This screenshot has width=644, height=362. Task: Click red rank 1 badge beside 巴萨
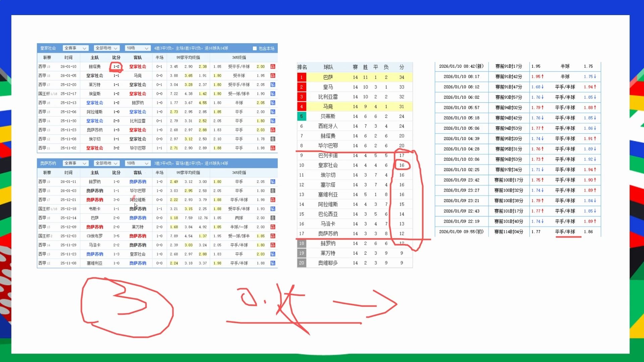pos(301,77)
